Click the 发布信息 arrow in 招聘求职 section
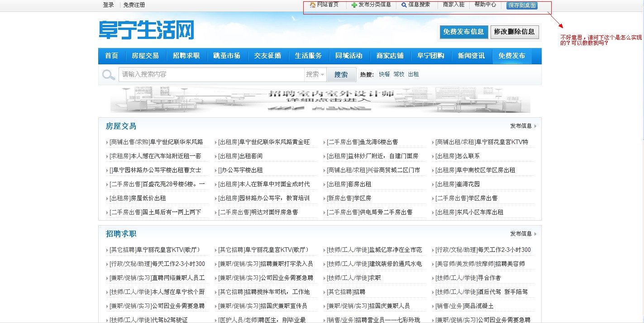 [535, 234]
